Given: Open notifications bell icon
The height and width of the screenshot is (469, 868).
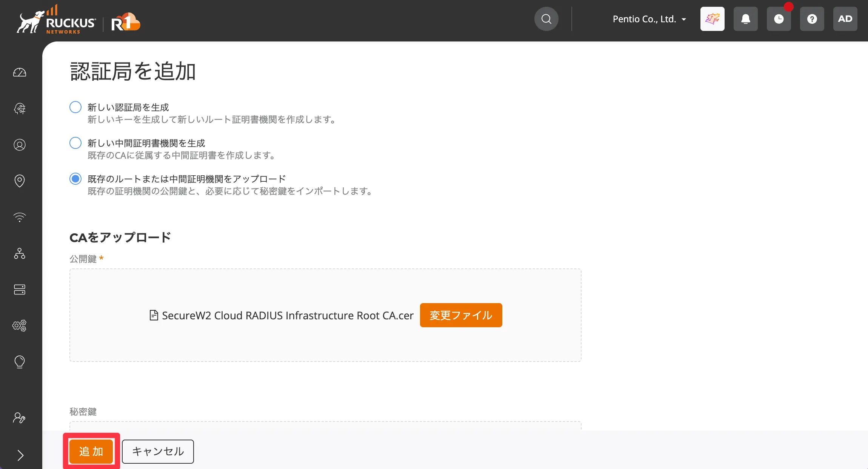Looking at the screenshot, I should point(745,19).
